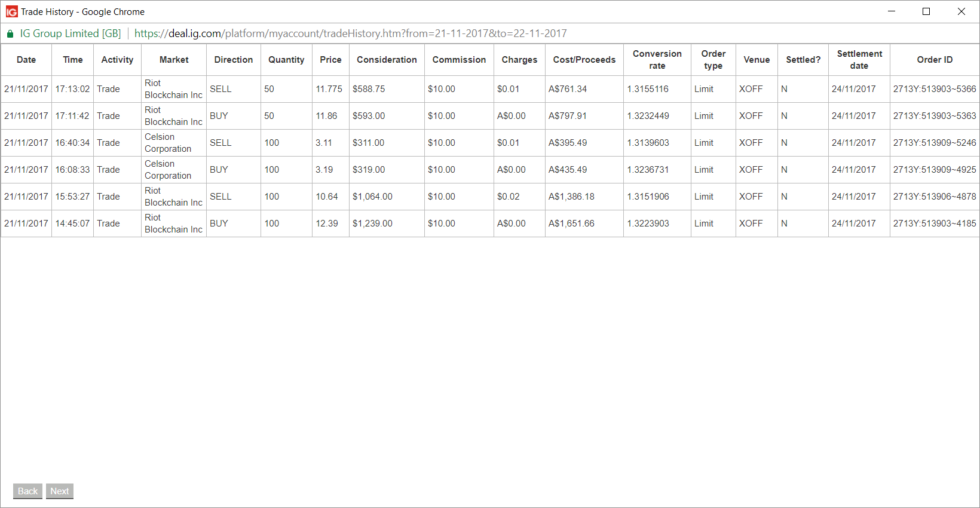The width and height of the screenshot is (980, 508).
Task: Select order ID 2713Y:513906~4878
Action: (935, 197)
